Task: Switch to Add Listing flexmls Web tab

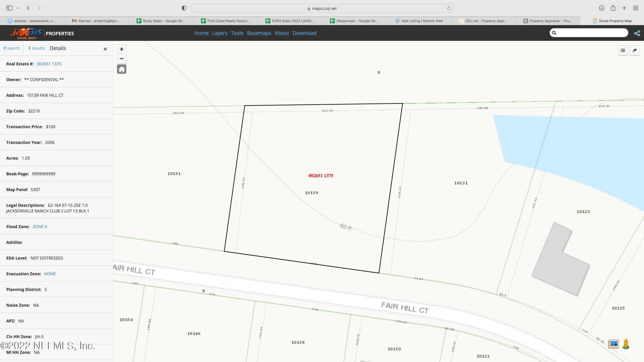Action: 419,21
